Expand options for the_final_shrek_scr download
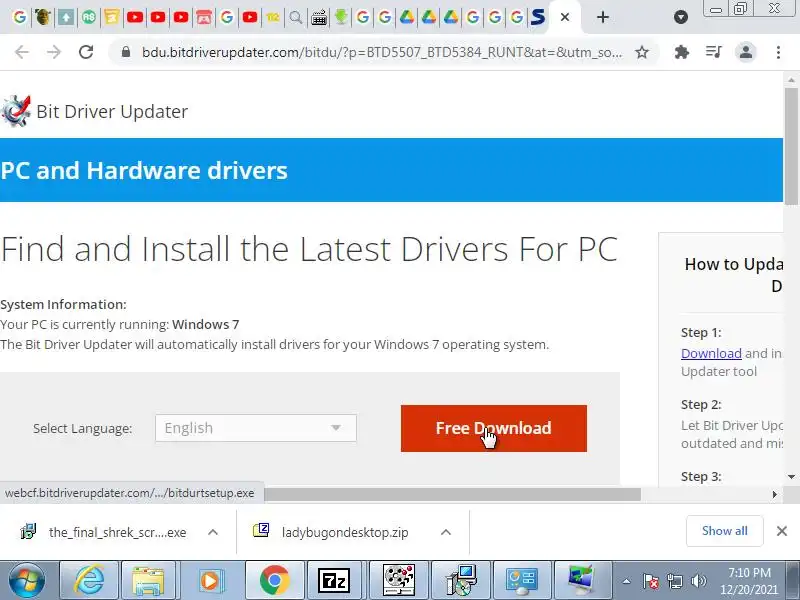This screenshot has height=600, width=800. (213, 532)
